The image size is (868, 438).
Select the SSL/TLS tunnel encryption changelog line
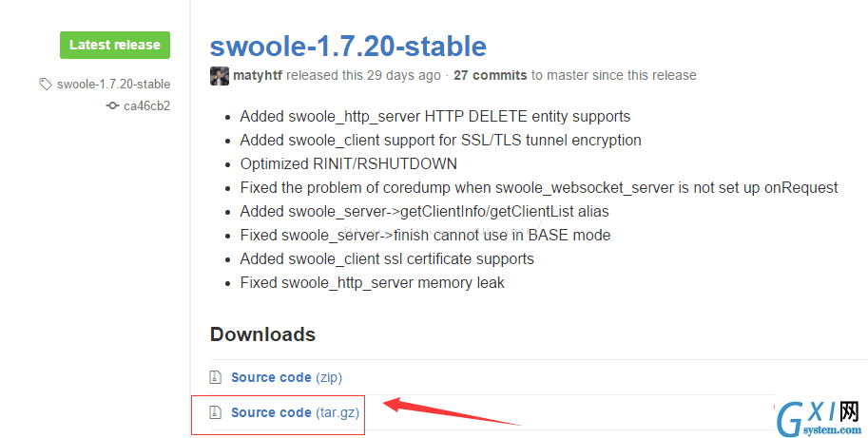point(440,141)
